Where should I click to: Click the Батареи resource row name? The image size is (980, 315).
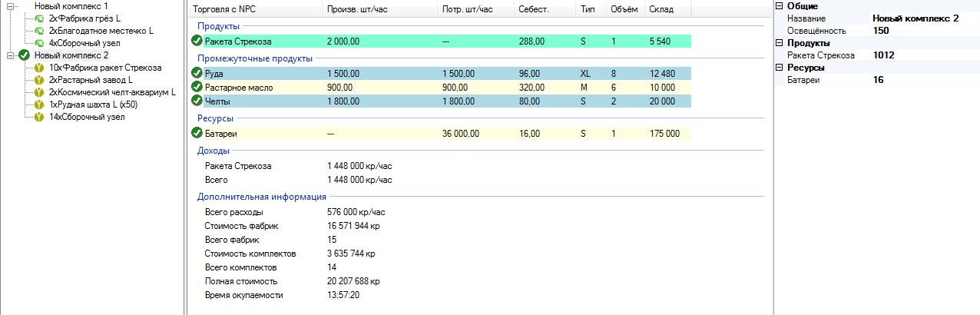point(220,134)
